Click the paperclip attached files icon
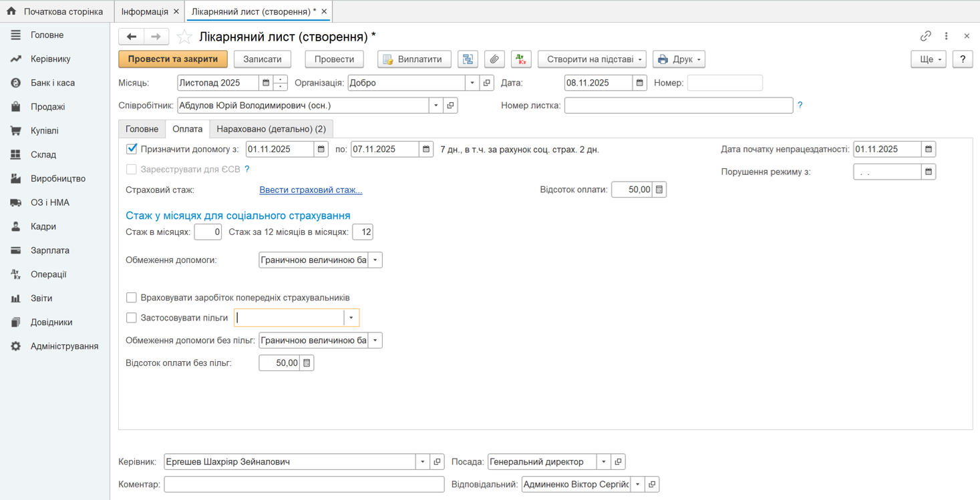The height and width of the screenshot is (500, 980). coord(494,59)
